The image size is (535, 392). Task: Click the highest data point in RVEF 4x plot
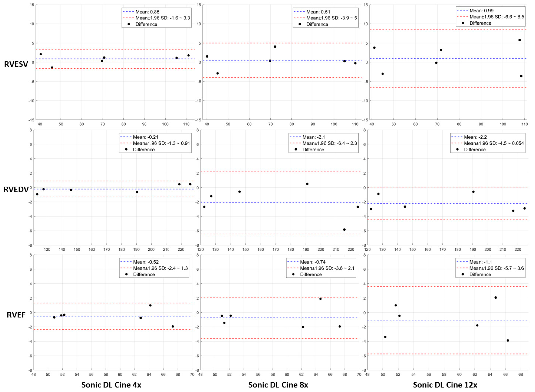tap(150, 305)
